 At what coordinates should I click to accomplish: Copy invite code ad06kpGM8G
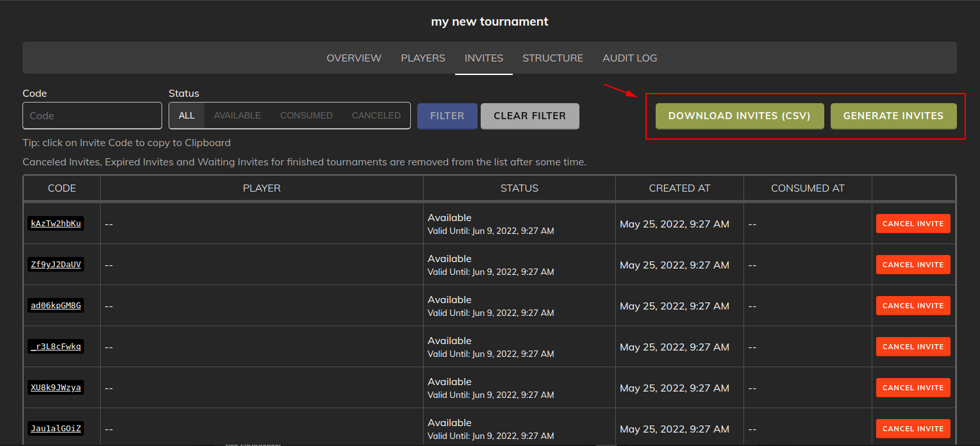pyautogui.click(x=56, y=306)
